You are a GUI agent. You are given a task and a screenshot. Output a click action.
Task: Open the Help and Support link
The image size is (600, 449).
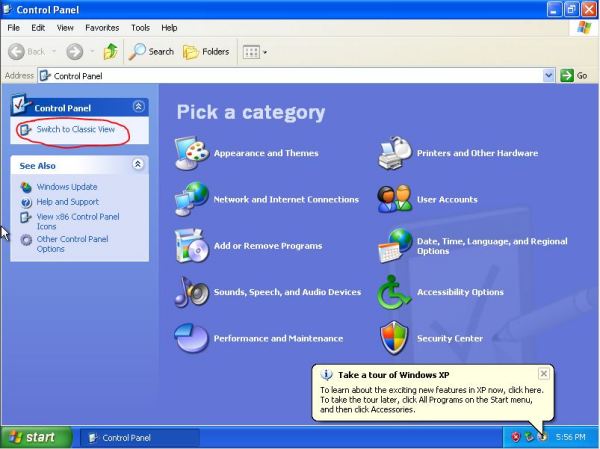click(x=67, y=202)
